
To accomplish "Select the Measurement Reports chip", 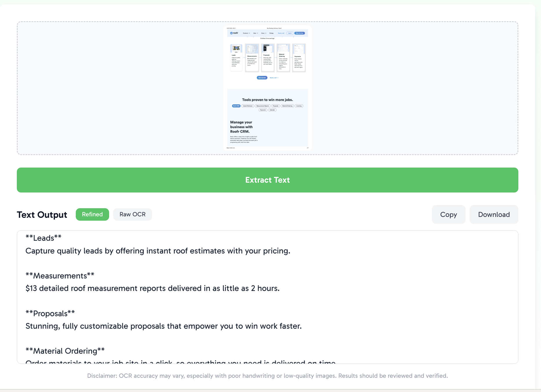I will (263, 106).
